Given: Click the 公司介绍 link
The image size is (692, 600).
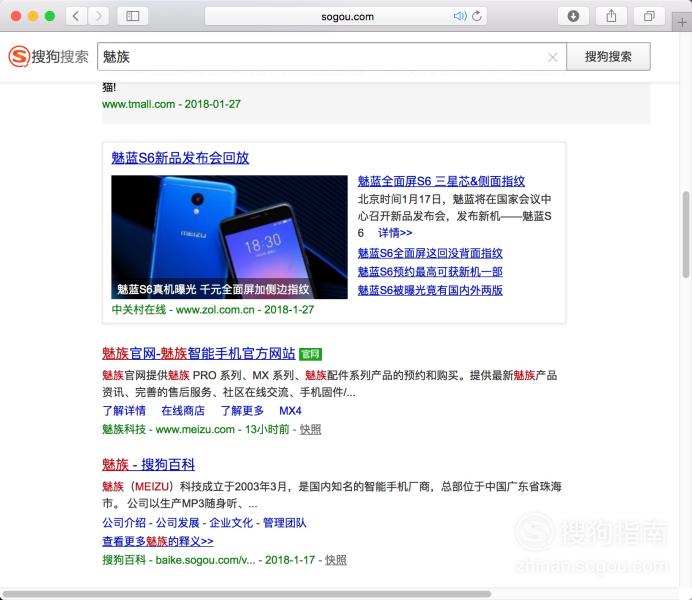Looking at the screenshot, I should [x=124, y=523].
